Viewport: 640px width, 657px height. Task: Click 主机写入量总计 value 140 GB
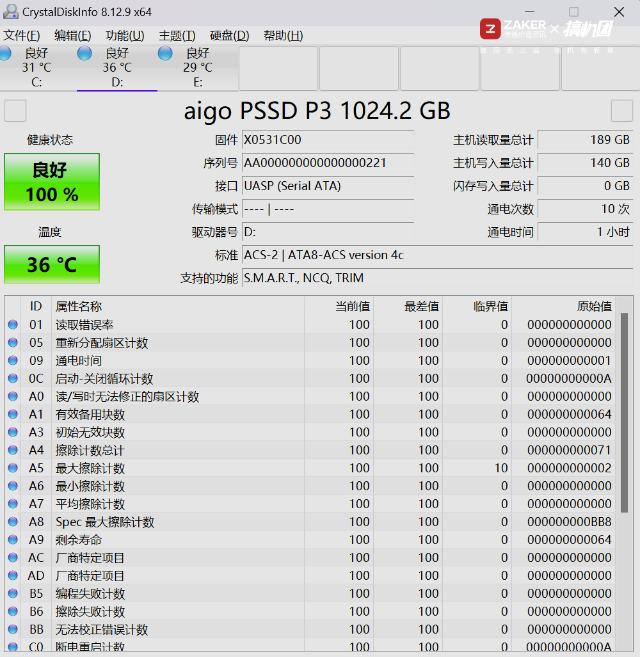(x=585, y=163)
